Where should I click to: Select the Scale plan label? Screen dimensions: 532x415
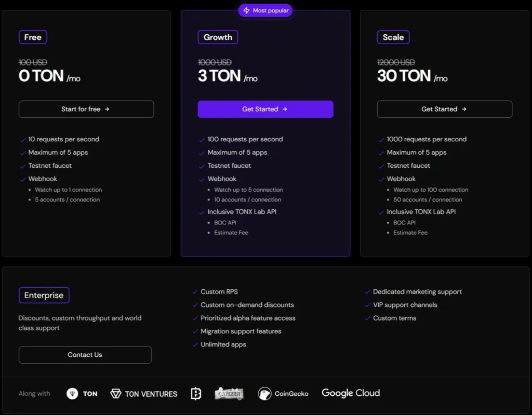[393, 37]
